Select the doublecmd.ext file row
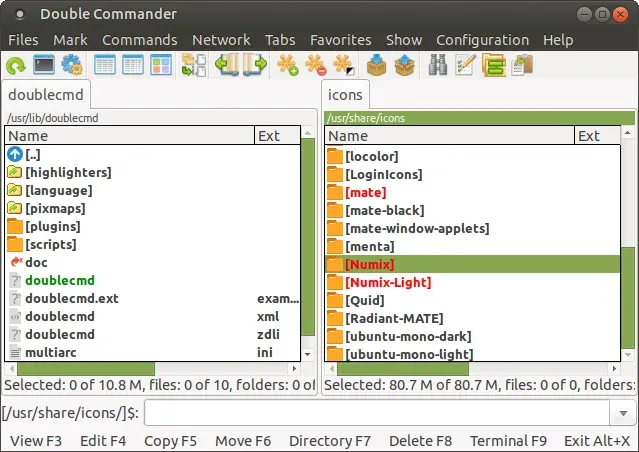The image size is (639, 452). [x=153, y=298]
